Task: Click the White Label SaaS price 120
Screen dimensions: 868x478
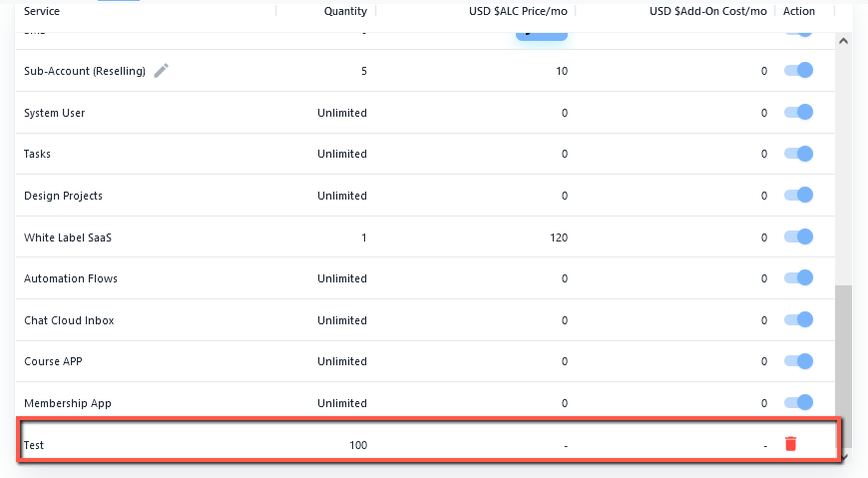Action: tap(559, 238)
